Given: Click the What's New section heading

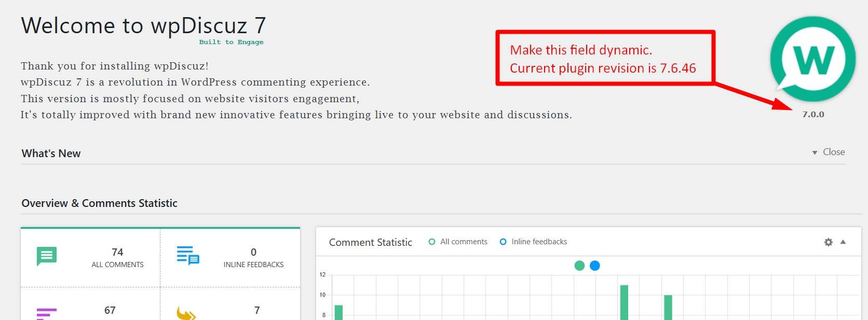Looking at the screenshot, I should 51,154.
